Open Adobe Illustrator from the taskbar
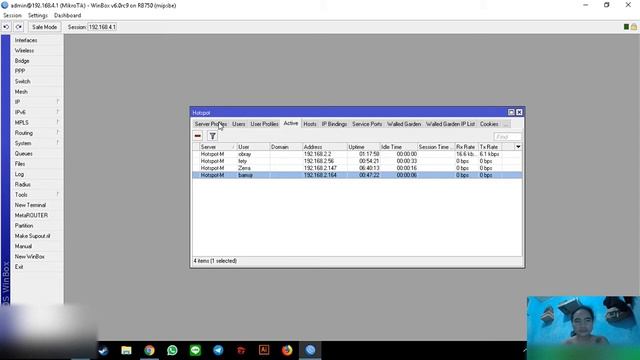The width and height of the screenshot is (640, 360). (264, 350)
